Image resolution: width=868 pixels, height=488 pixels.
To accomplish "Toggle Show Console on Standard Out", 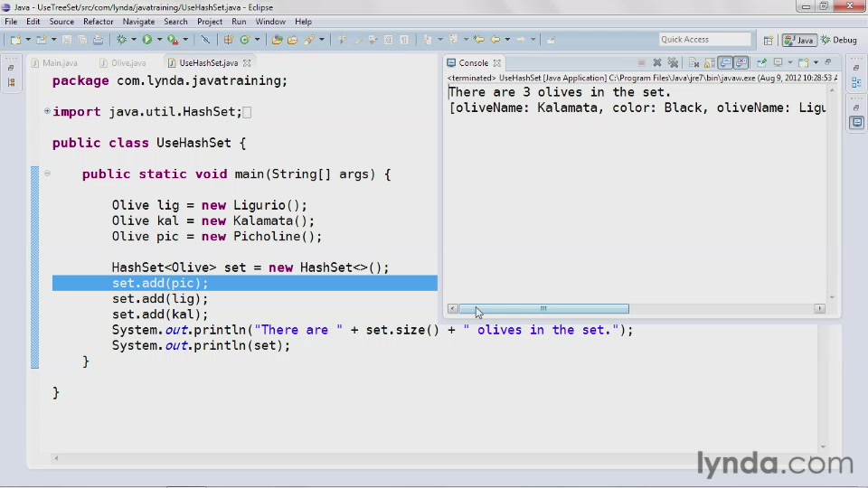I will pyautogui.click(x=725, y=62).
